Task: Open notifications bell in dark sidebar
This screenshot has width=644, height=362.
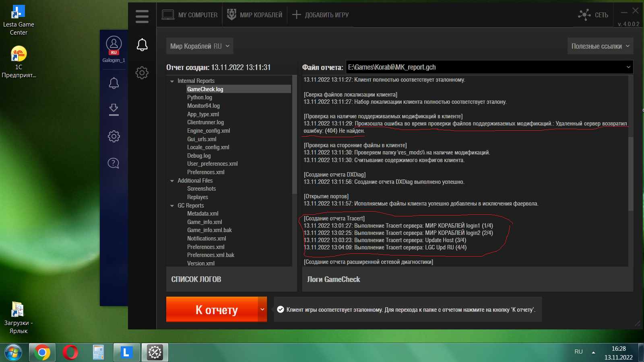Action: point(142,45)
